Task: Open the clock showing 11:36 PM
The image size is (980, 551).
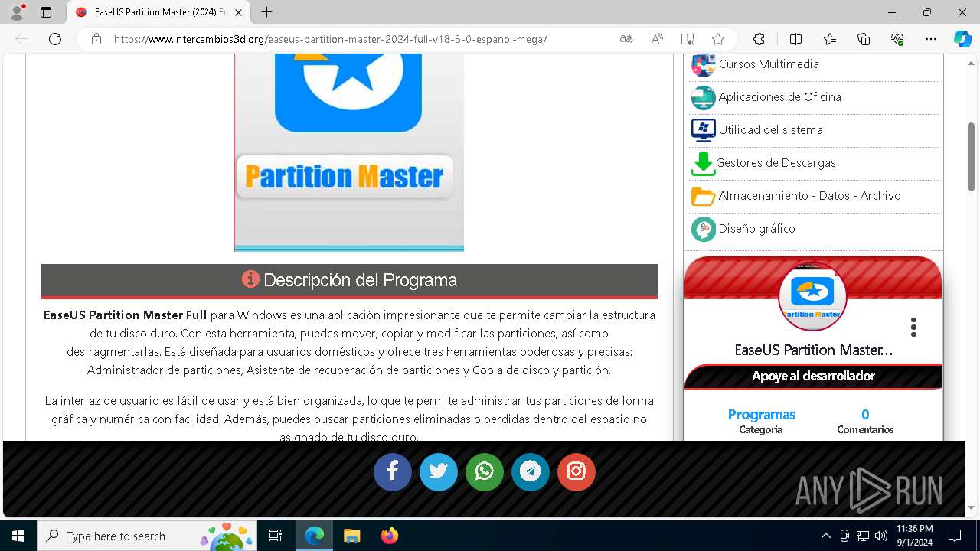Action: [915, 536]
